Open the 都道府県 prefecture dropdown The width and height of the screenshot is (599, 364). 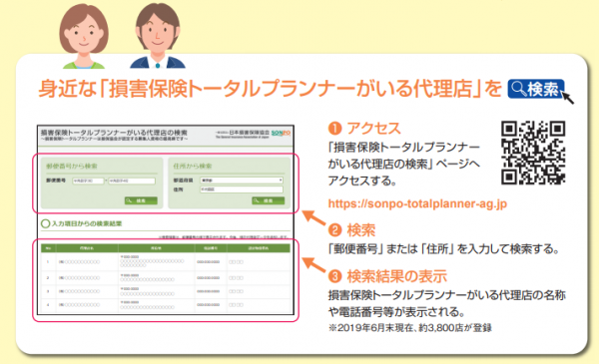point(242,181)
